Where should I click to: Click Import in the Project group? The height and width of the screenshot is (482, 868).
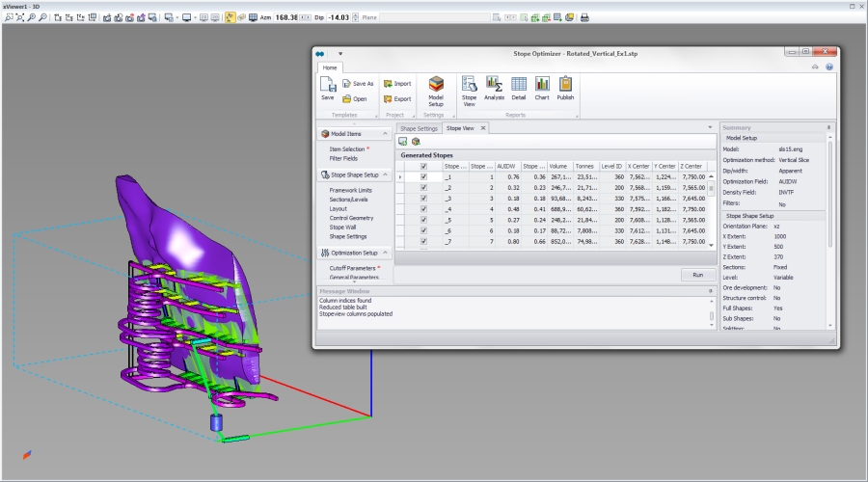click(396, 84)
